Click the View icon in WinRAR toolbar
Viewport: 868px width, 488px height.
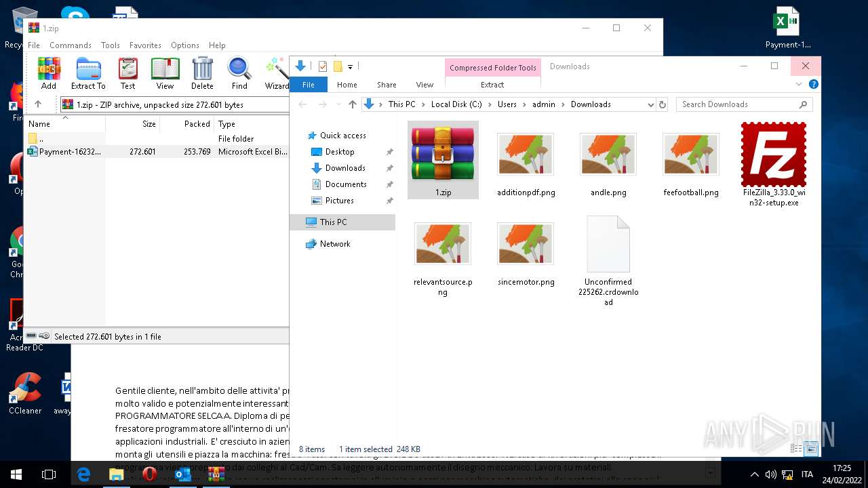pos(165,73)
